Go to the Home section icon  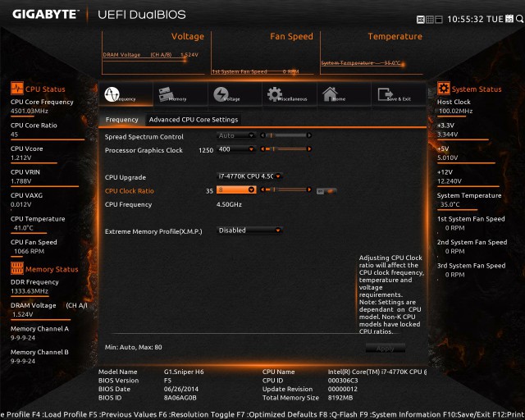330,94
